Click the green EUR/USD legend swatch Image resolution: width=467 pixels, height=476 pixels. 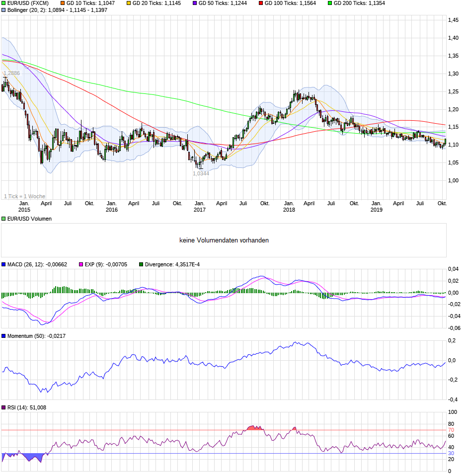(x=3, y=3)
